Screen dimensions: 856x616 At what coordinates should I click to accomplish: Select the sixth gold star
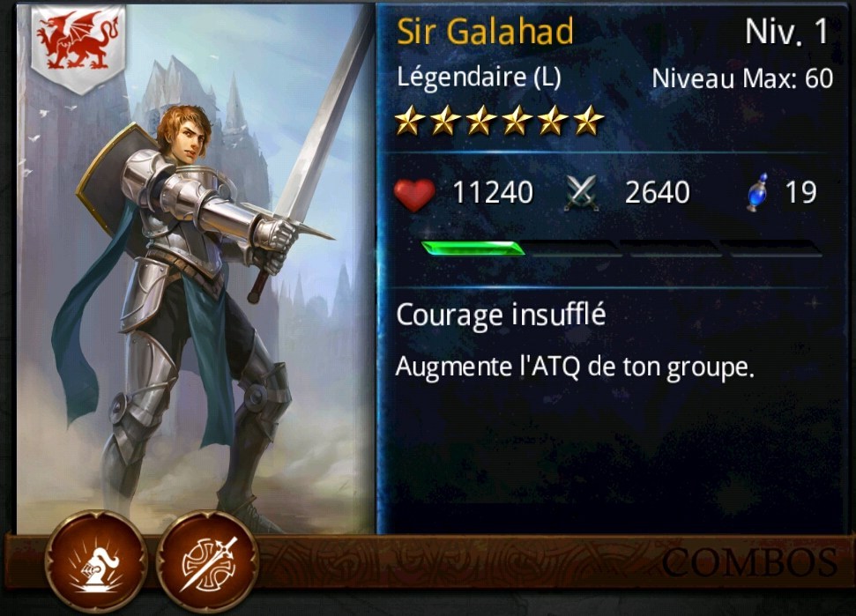[x=589, y=121]
